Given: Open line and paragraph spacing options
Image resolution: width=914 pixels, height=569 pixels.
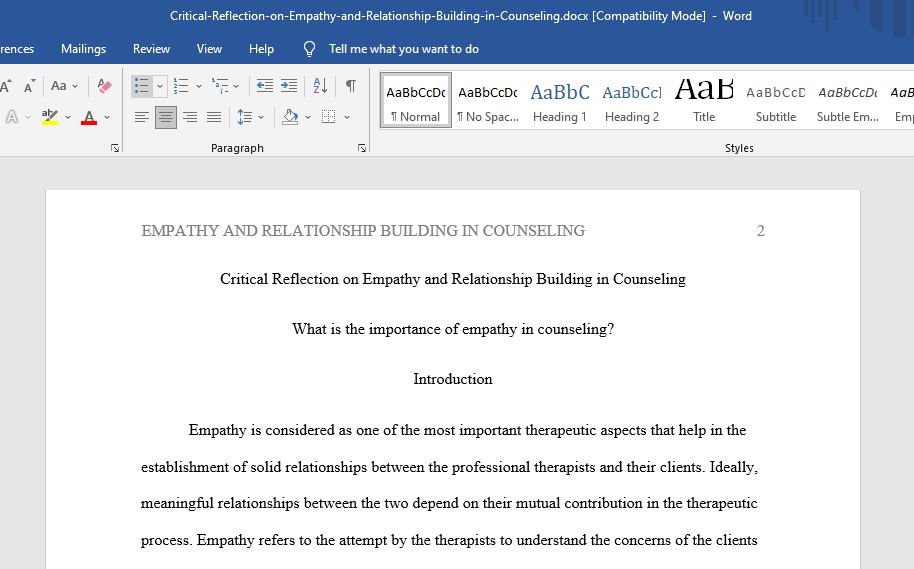Looking at the screenshot, I should [244, 117].
